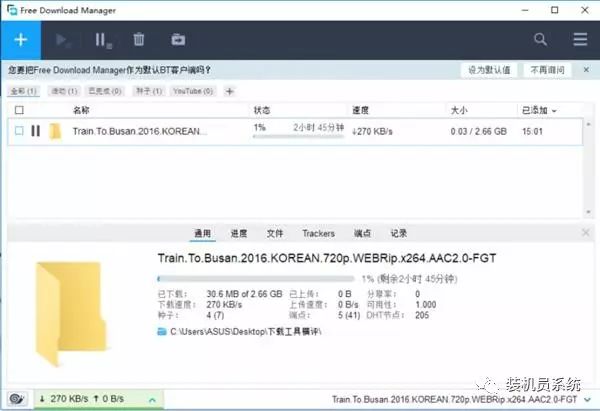Click the ↓270 KB/s speed cell

[372, 131]
